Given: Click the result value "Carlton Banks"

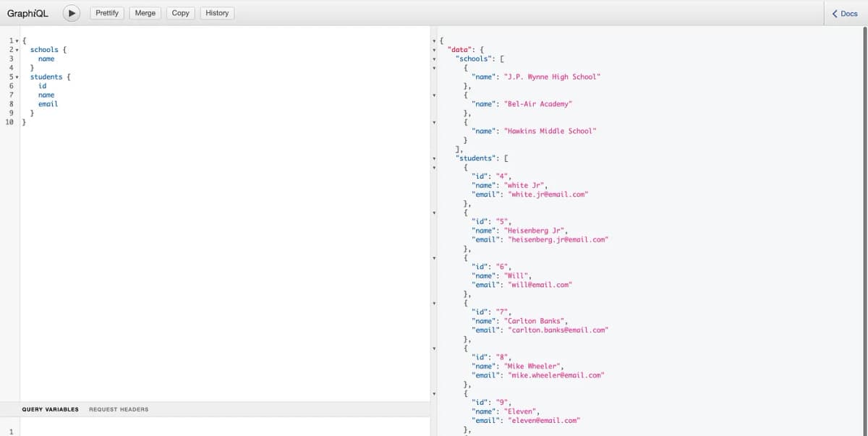Looking at the screenshot, I should tap(535, 321).
